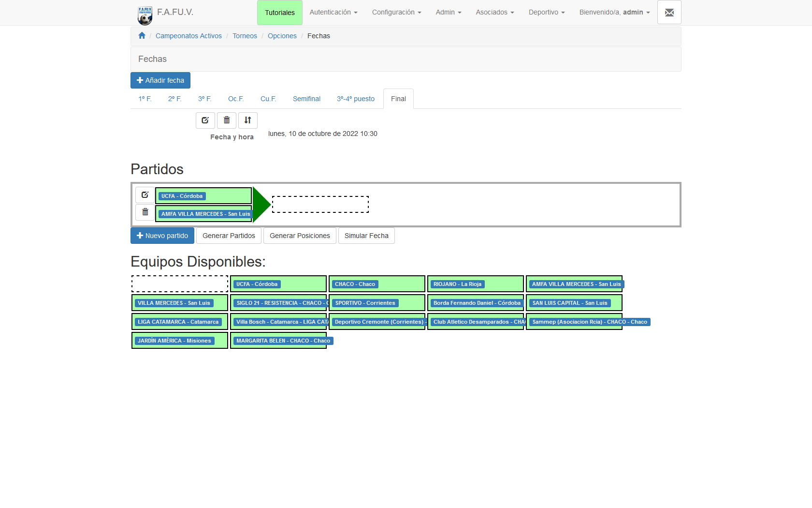Select the RIOJANO - La Rioja team

(x=457, y=284)
